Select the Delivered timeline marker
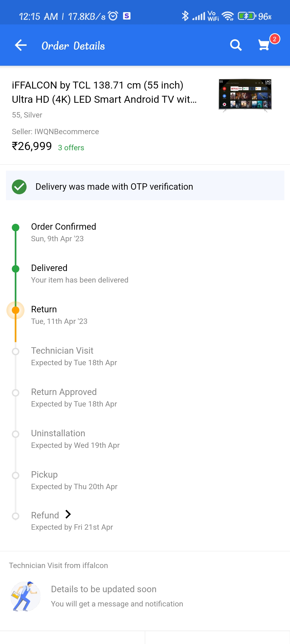The height and width of the screenshot is (644, 290). tap(16, 269)
